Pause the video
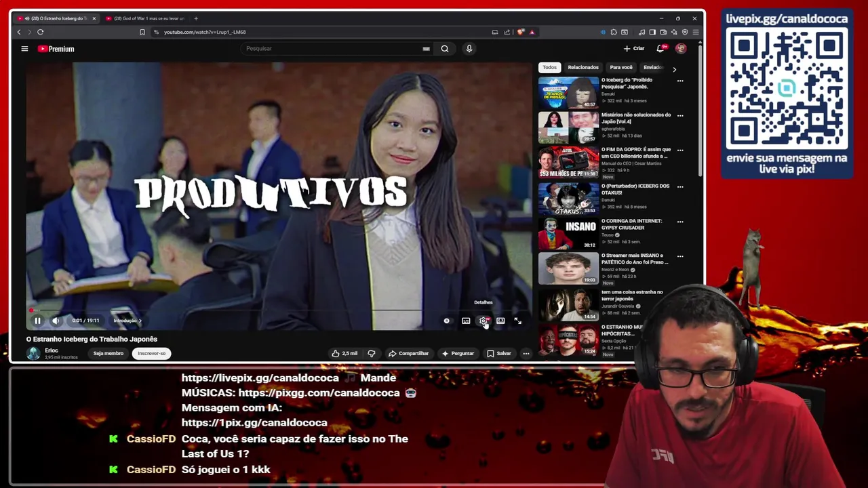Viewport: 868px width, 488px height. click(x=37, y=321)
